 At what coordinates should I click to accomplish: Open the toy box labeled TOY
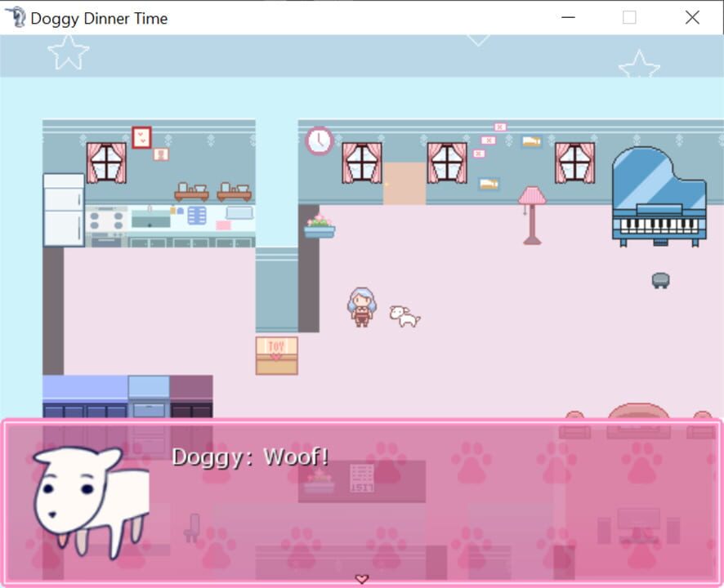tap(276, 353)
